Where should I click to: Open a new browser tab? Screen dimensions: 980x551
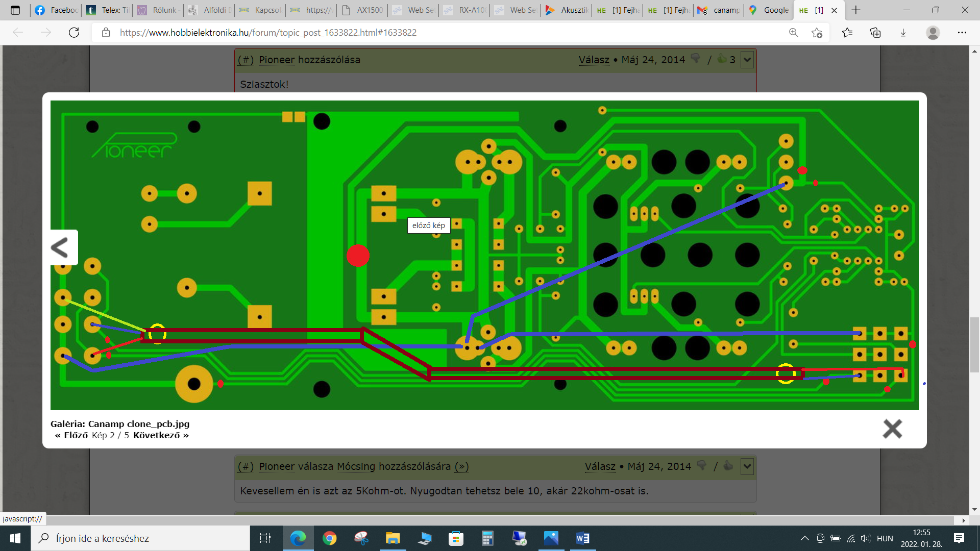(856, 10)
